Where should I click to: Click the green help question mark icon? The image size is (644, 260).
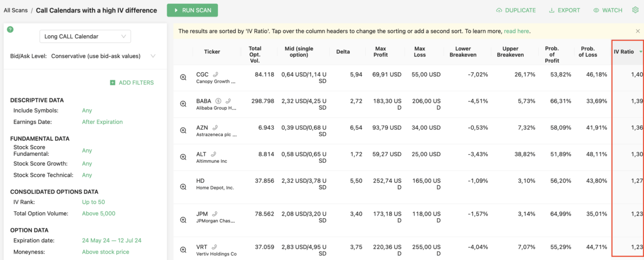point(10,29)
